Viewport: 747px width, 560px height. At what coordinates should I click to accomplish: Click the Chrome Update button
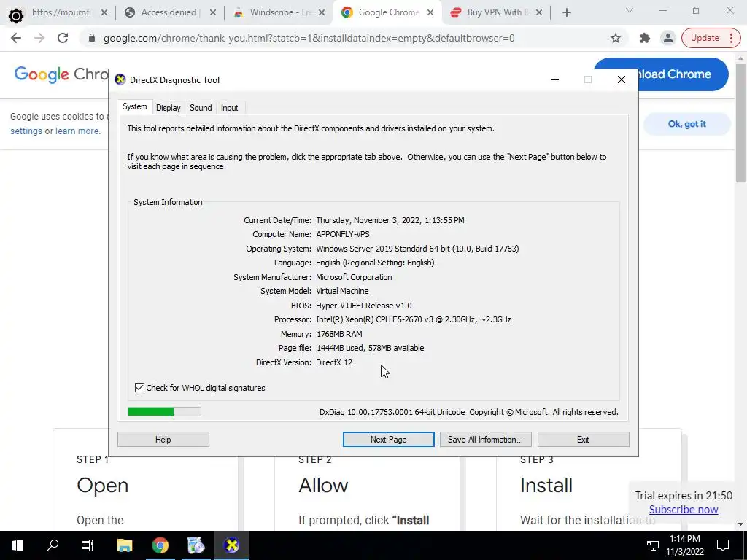click(x=705, y=38)
